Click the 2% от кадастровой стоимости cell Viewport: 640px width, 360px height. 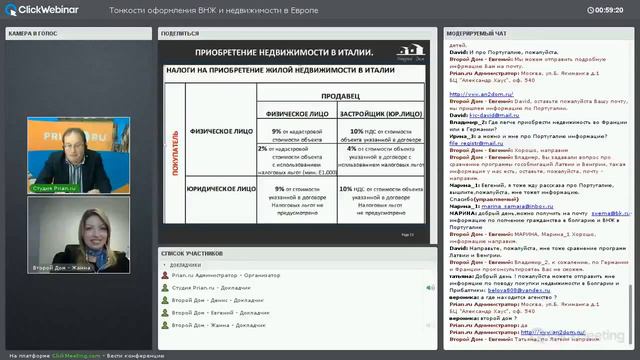(x=297, y=160)
